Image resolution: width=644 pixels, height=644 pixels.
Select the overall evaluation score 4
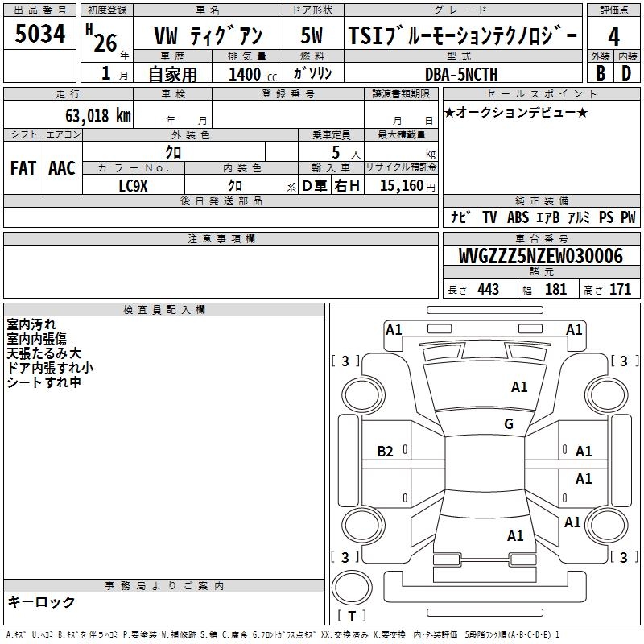[x=613, y=36]
